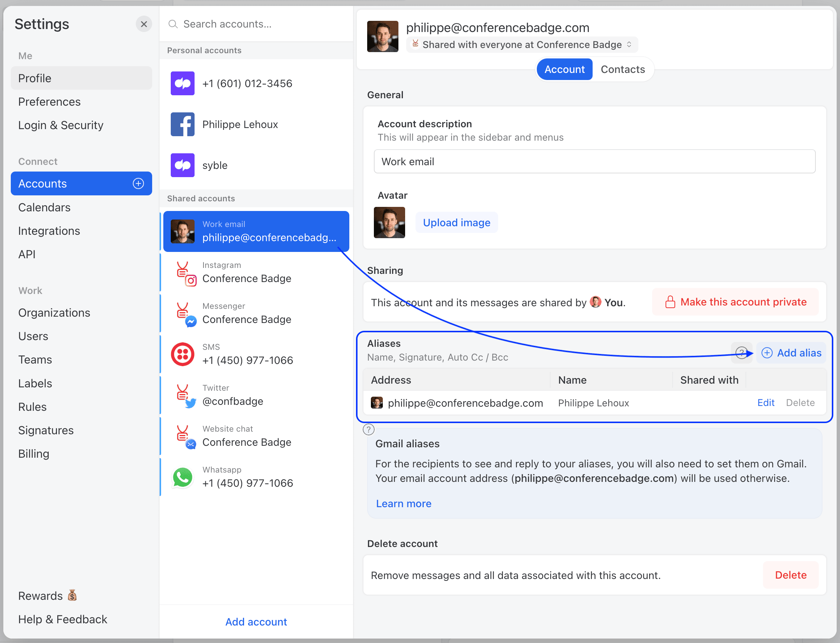Click the help icon beside Add alias
The width and height of the screenshot is (840, 643).
[x=741, y=352]
